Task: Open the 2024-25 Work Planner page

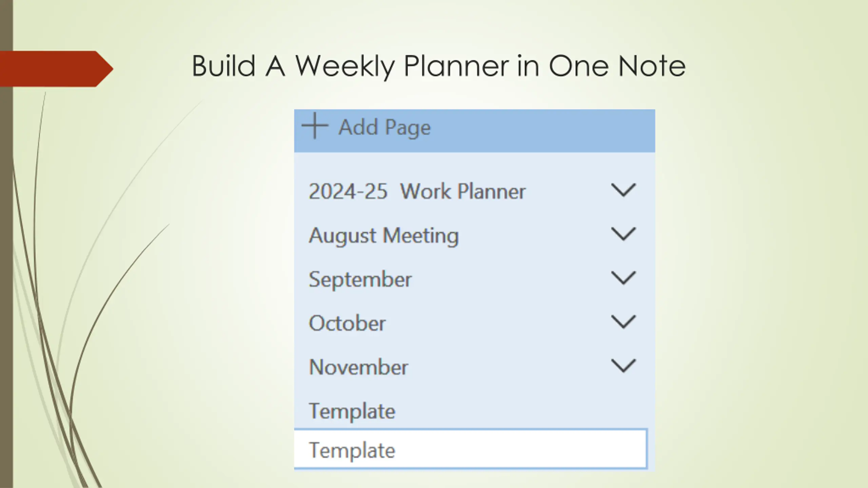Action: pyautogui.click(x=417, y=191)
